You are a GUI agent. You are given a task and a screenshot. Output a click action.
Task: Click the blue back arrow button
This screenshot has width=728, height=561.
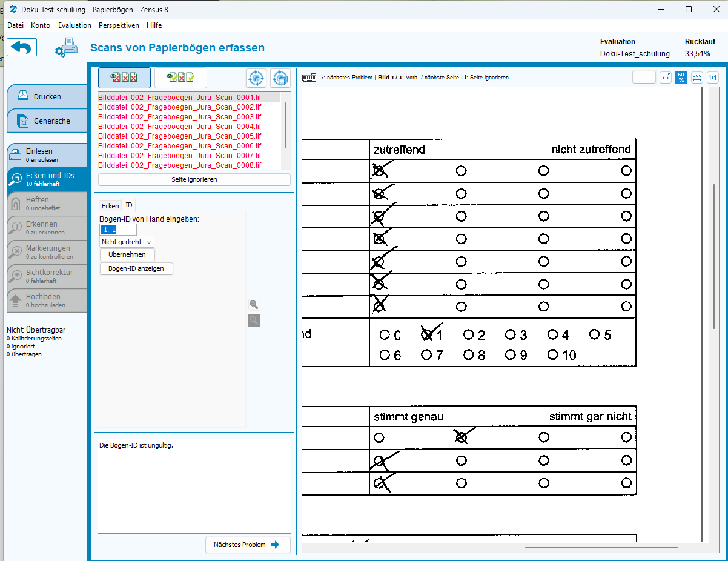pos(22,47)
